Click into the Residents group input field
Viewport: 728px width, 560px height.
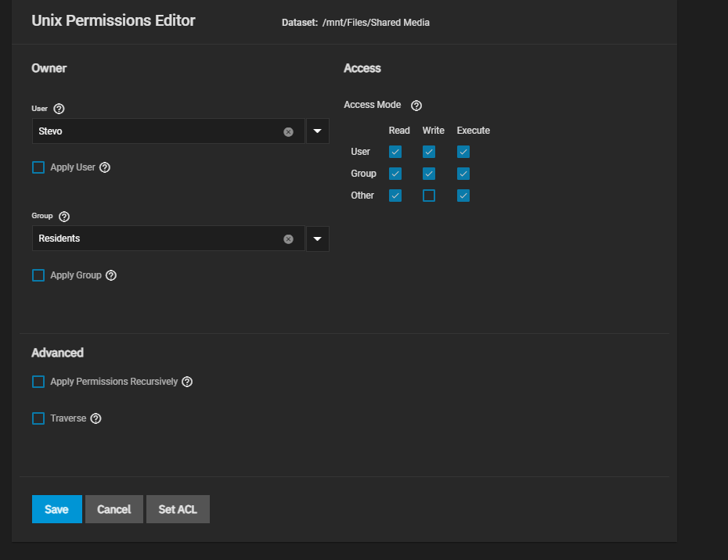point(157,239)
